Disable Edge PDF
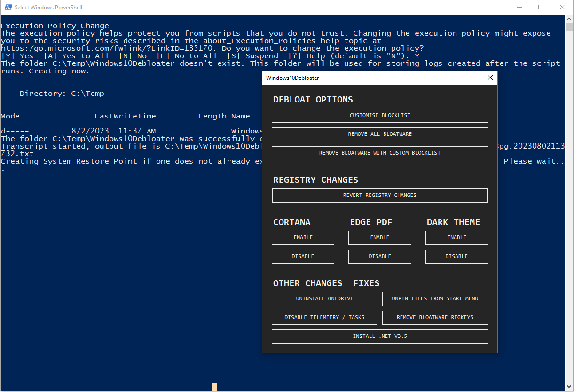Viewport: 574px width, 392px height. click(x=380, y=257)
